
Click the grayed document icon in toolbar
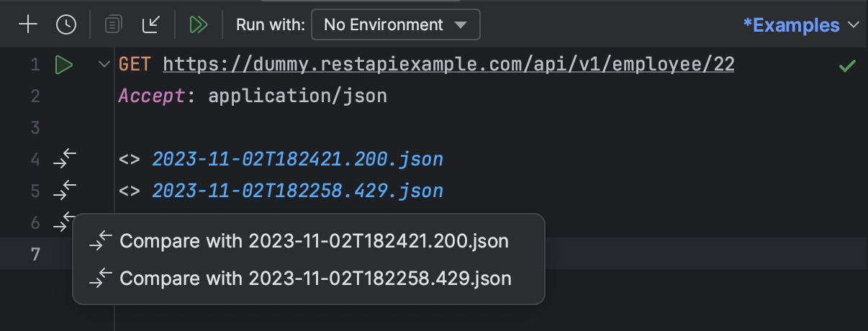113,25
